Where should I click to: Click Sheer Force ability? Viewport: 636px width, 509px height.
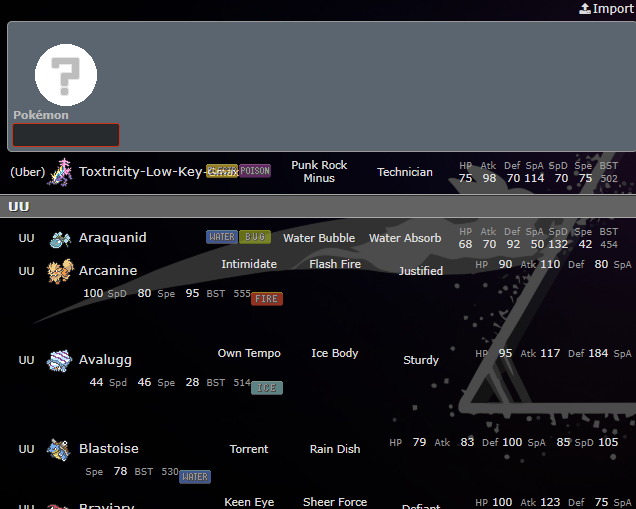335,502
